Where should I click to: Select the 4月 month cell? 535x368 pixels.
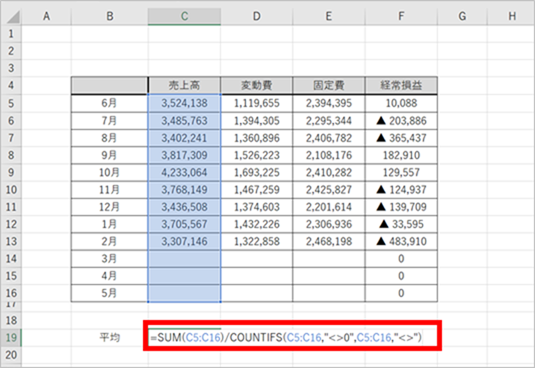(110, 276)
